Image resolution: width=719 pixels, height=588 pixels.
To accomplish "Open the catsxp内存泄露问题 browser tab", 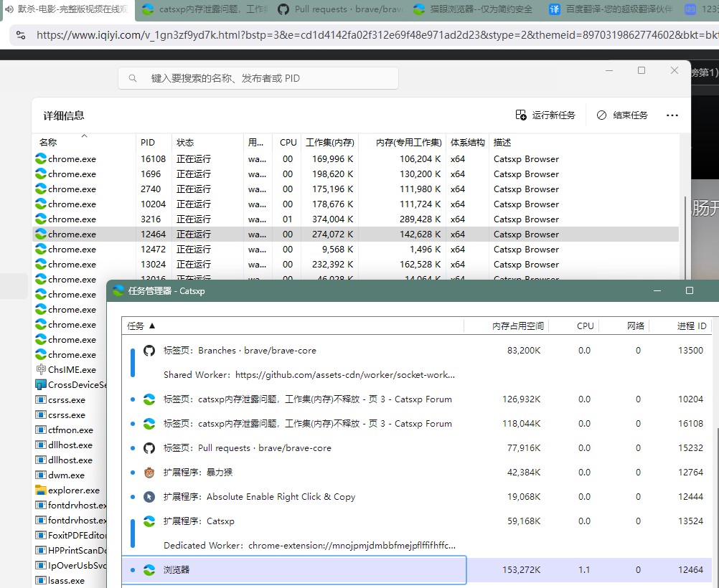I will 205,10.
